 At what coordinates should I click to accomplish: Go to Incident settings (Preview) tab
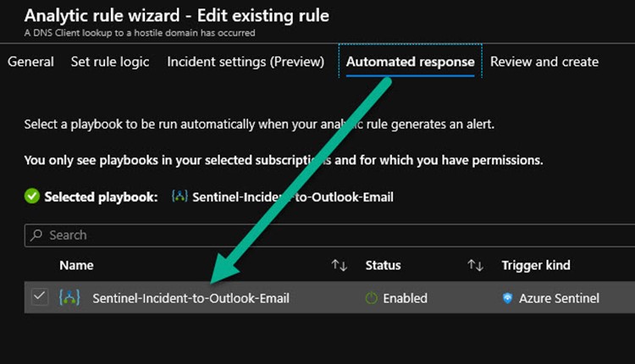[246, 62]
